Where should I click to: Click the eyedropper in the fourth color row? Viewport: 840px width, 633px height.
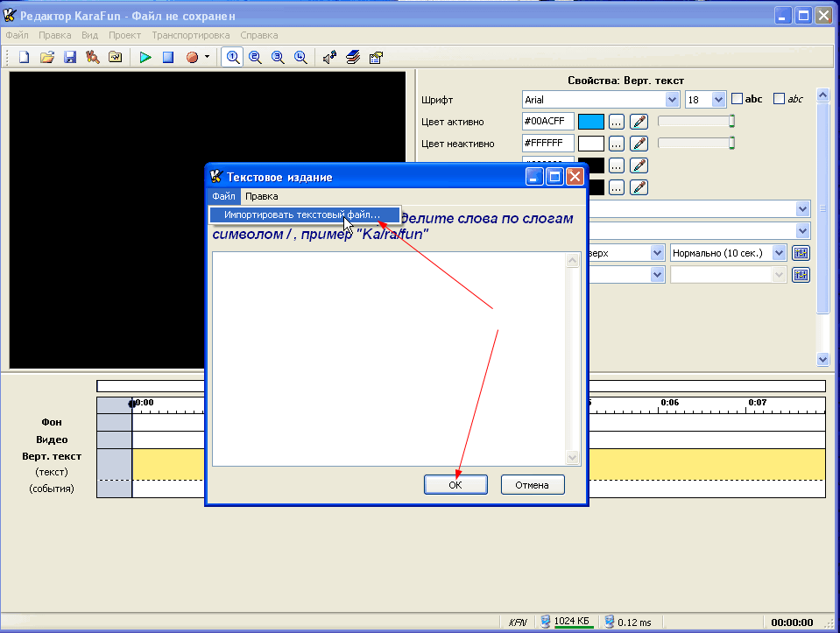coord(639,188)
